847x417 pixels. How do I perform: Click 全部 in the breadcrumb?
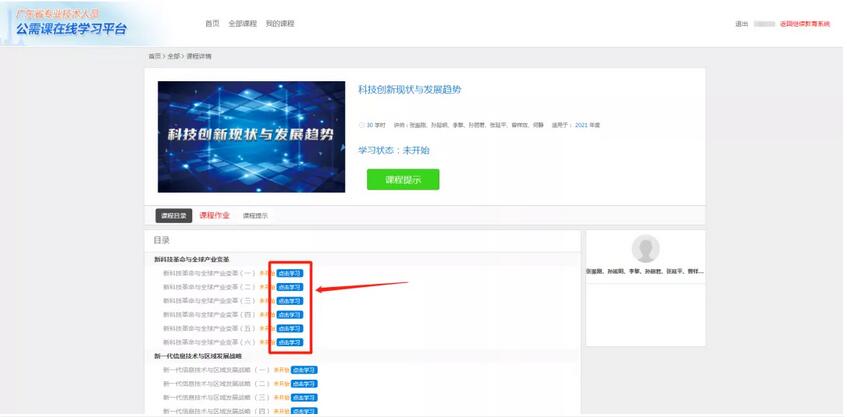(x=173, y=56)
